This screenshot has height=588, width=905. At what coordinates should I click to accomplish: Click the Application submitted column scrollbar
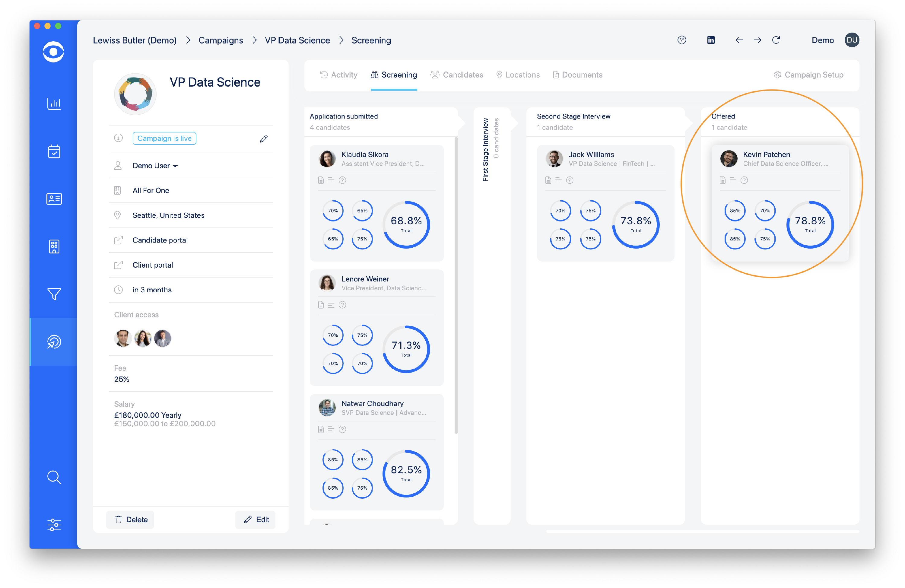pos(456,285)
